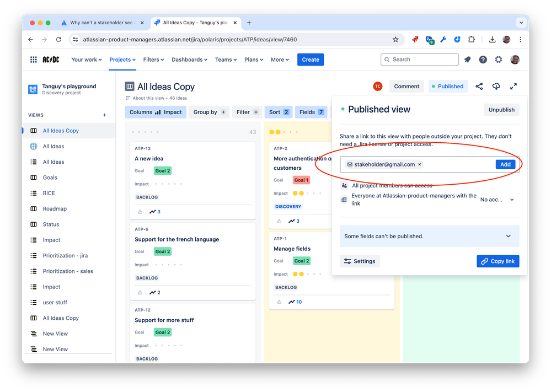Click the Comment button

(x=406, y=87)
